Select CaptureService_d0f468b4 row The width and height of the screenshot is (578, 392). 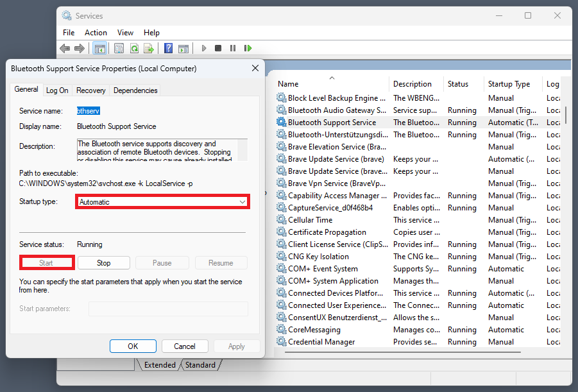(x=418, y=208)
